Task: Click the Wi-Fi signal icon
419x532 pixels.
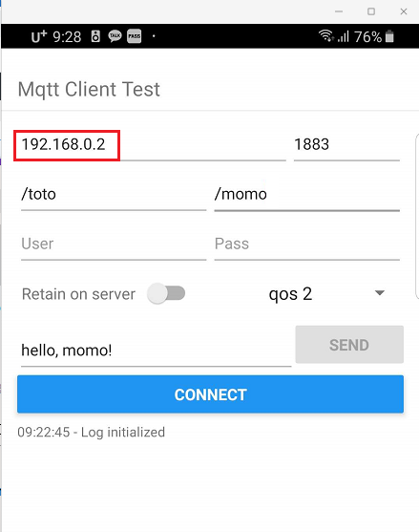Action: 326,35
